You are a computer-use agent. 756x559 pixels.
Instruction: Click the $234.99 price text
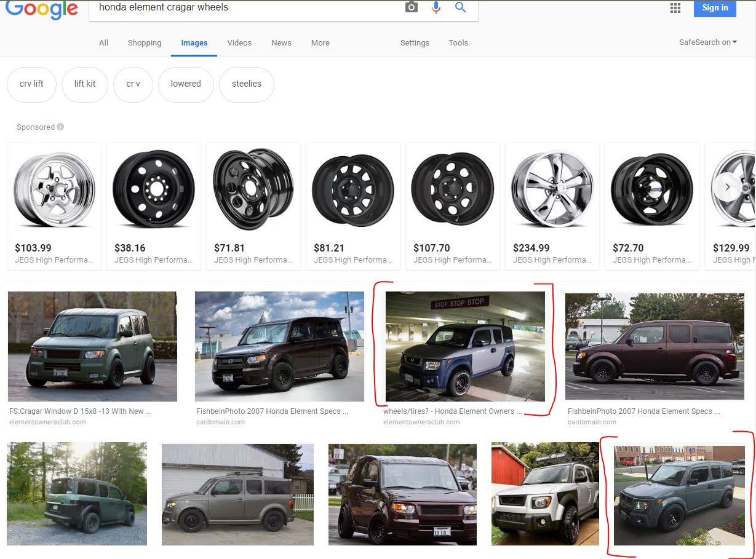click(531, 248)
